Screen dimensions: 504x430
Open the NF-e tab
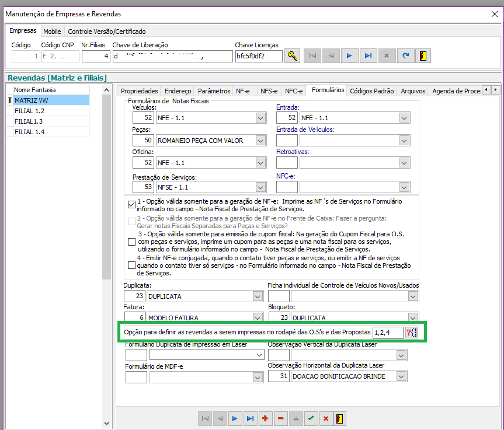[243, 91]
